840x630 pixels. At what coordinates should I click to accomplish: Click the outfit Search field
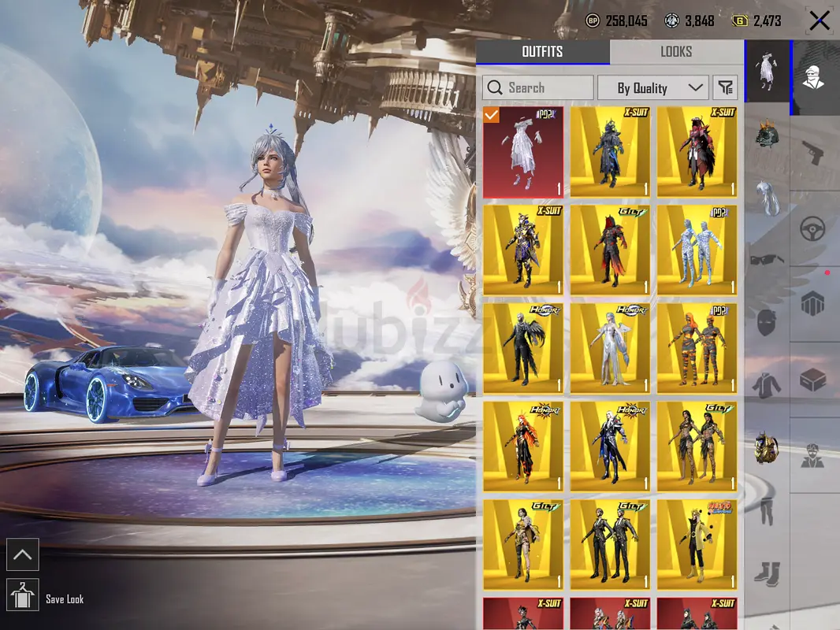[538, 87]
